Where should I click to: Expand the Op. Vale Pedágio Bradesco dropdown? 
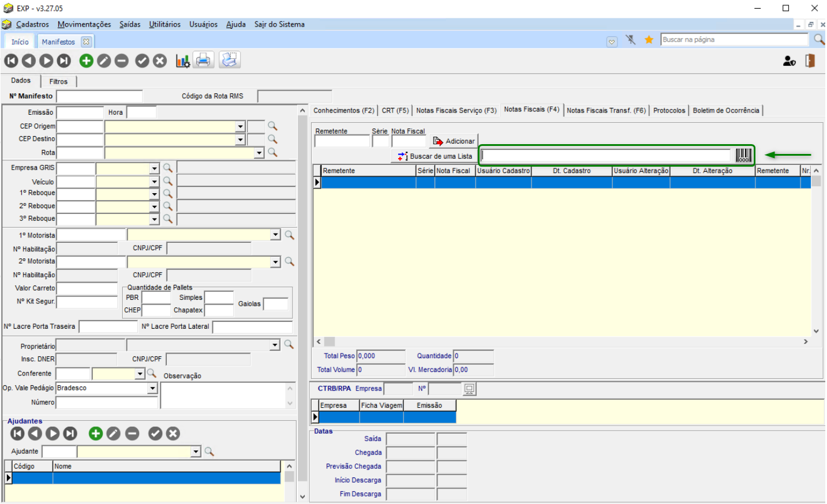pos(152,389)
